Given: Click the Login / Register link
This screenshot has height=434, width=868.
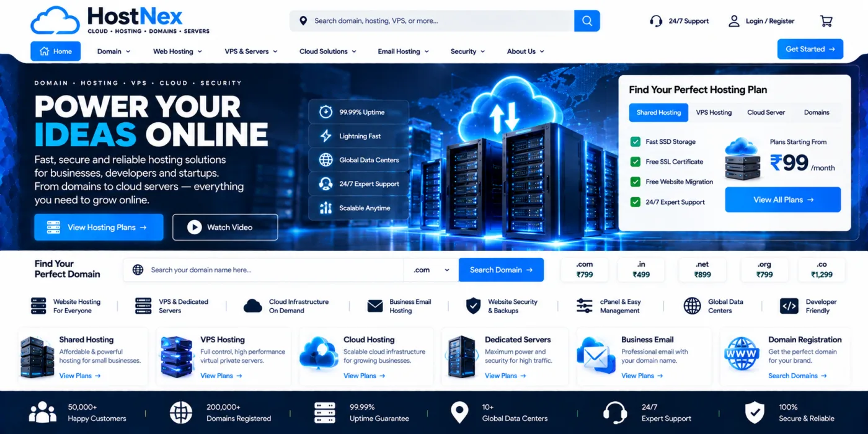Looking at the screenshot, I should 770,21.
